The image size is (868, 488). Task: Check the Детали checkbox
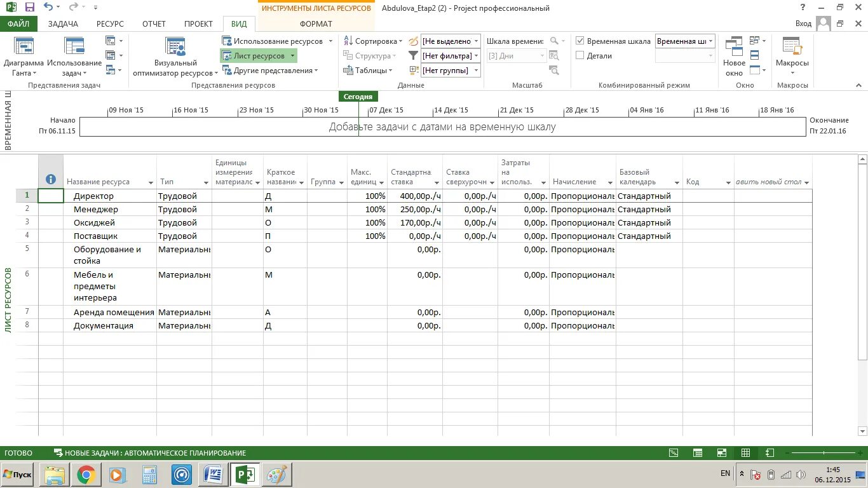pyautogui.click(x=580, y=56)
